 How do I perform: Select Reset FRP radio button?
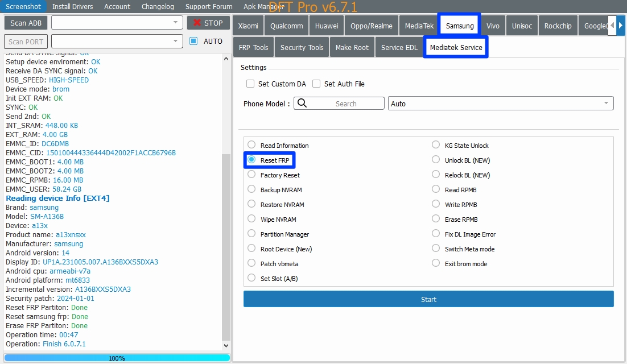[251, 159]
